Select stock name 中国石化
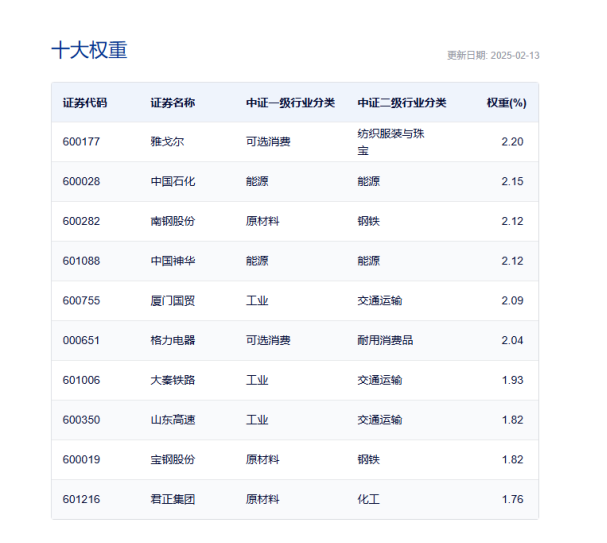 [x=173, y=181]
